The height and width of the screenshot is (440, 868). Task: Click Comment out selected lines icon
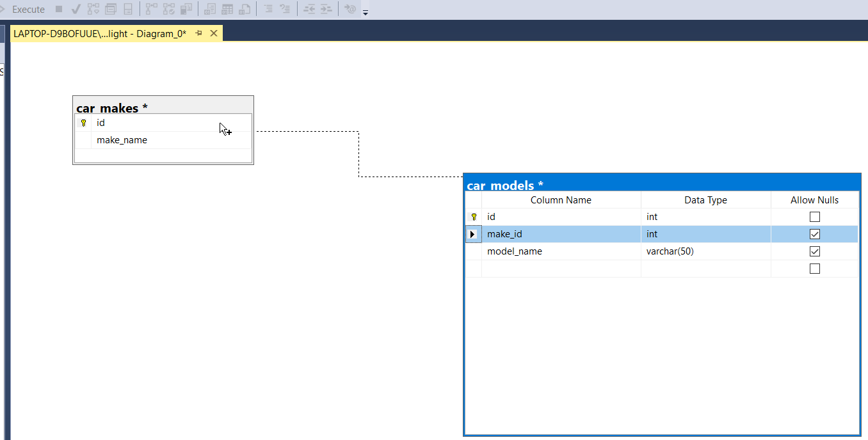pyautogui.click(x=268, y=10)
